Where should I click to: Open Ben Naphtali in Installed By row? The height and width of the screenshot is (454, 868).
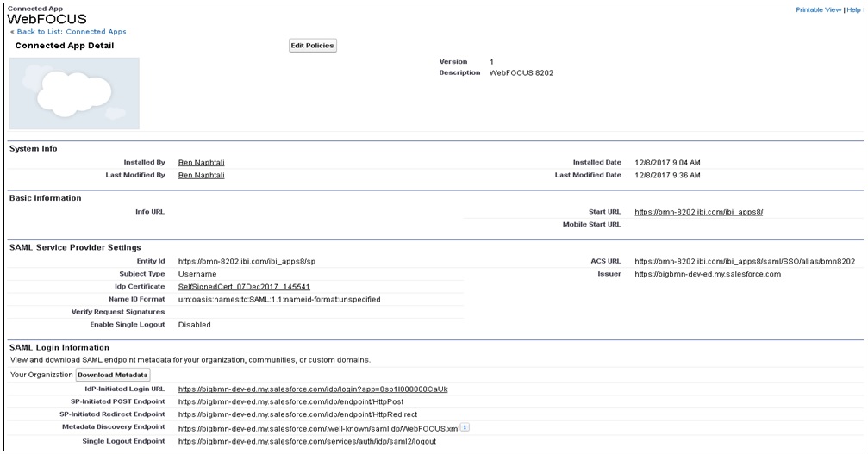pos(202,163)
